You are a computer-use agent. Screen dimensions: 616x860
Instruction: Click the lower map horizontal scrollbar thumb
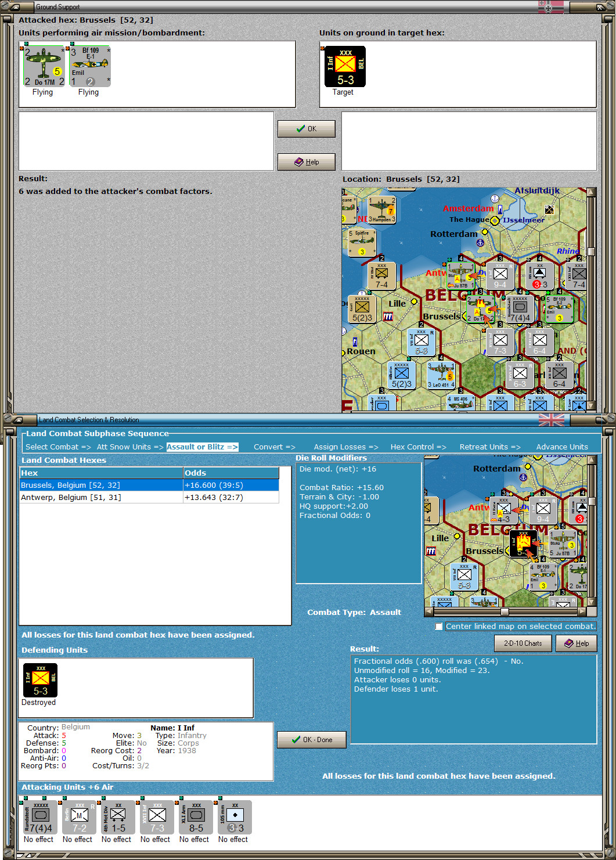(505, 611)
